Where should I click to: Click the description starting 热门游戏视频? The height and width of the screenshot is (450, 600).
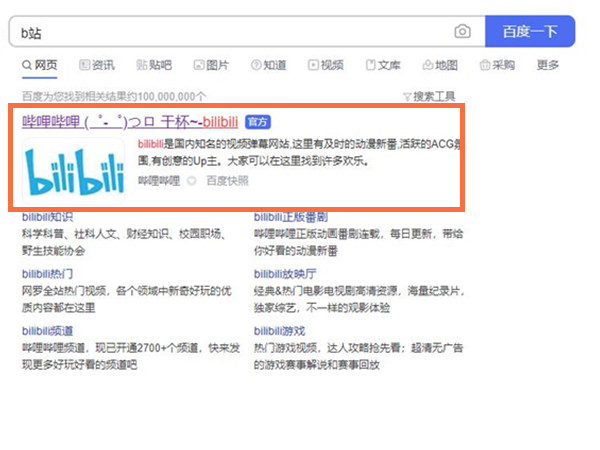point(359,356)
